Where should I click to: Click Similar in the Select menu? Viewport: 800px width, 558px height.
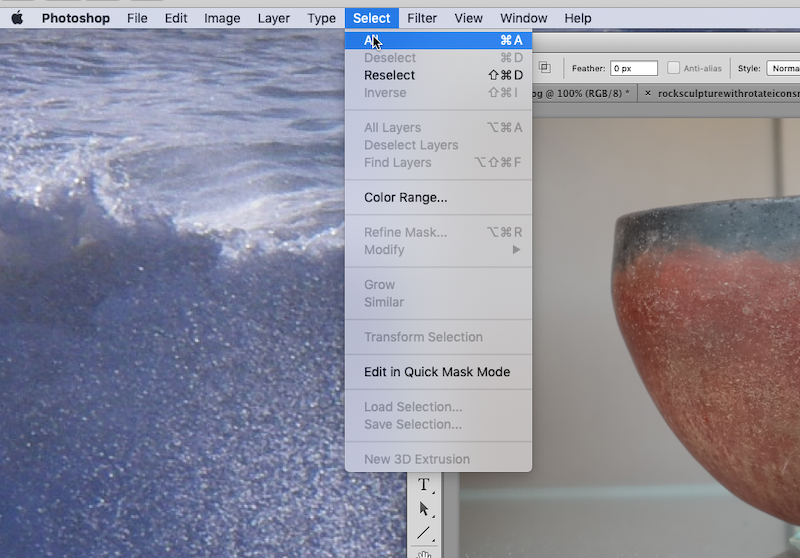click(438, 302)
